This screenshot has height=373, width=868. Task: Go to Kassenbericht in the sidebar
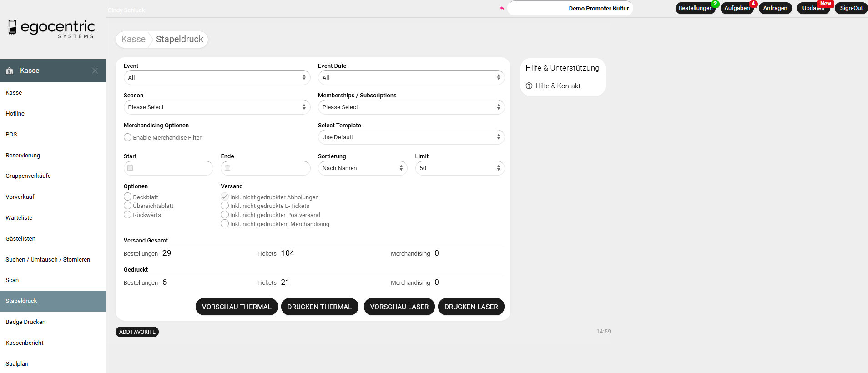tap(25, 343)
